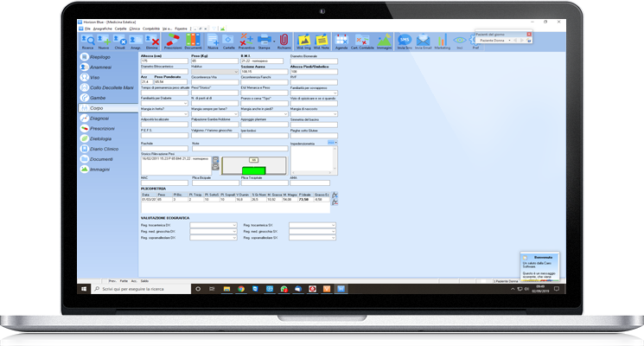Open Documenti binders icon in toolbar

[193, 42]
